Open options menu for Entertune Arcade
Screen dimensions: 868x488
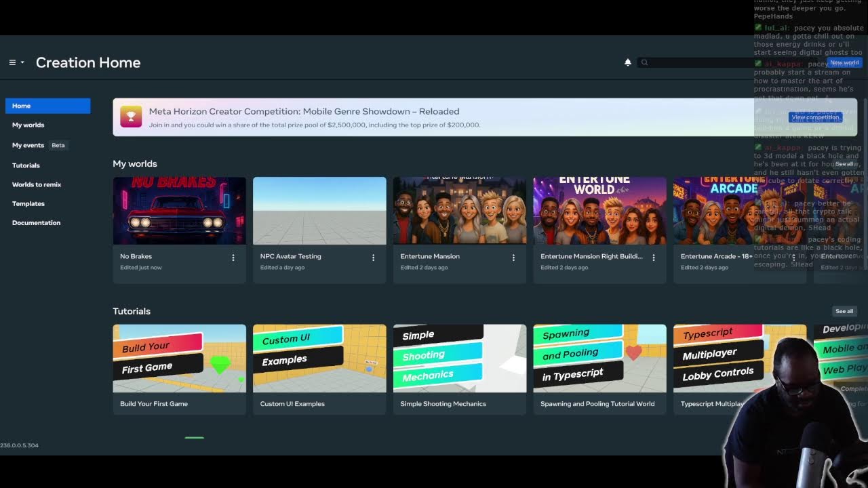pos(793,258)
